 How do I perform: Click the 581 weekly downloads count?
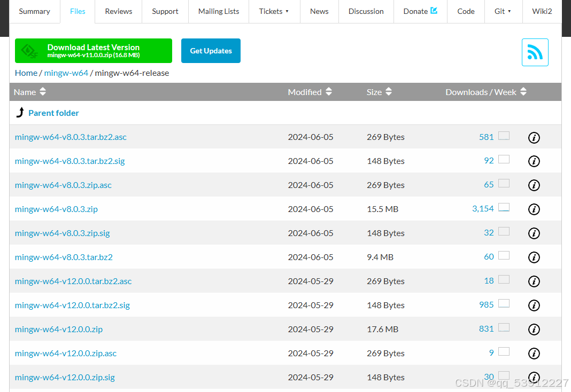[x=487, y=137]
